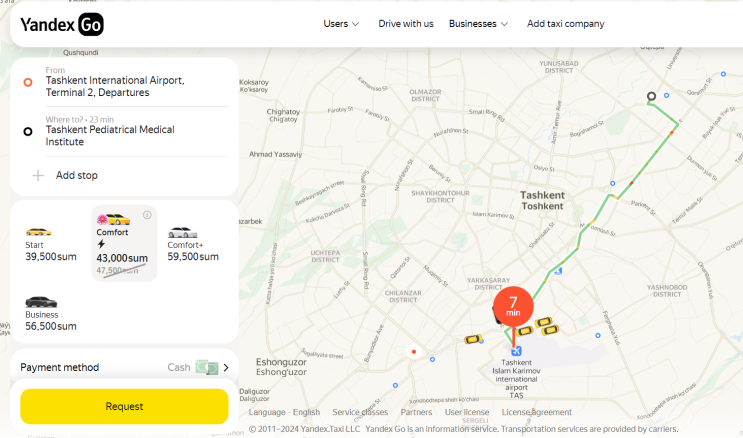
Task: Open the Users dropdown menu
Action: pos(341,24)
